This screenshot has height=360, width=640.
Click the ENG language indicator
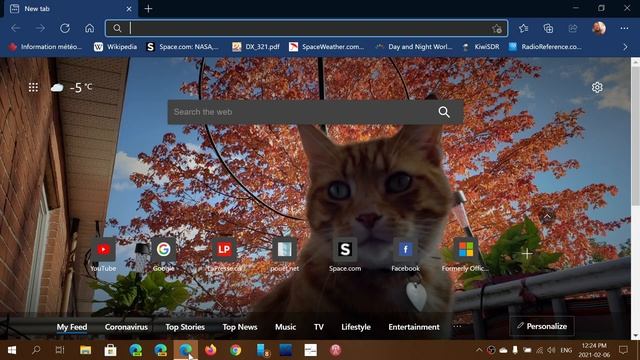click(x=566, y=350)
